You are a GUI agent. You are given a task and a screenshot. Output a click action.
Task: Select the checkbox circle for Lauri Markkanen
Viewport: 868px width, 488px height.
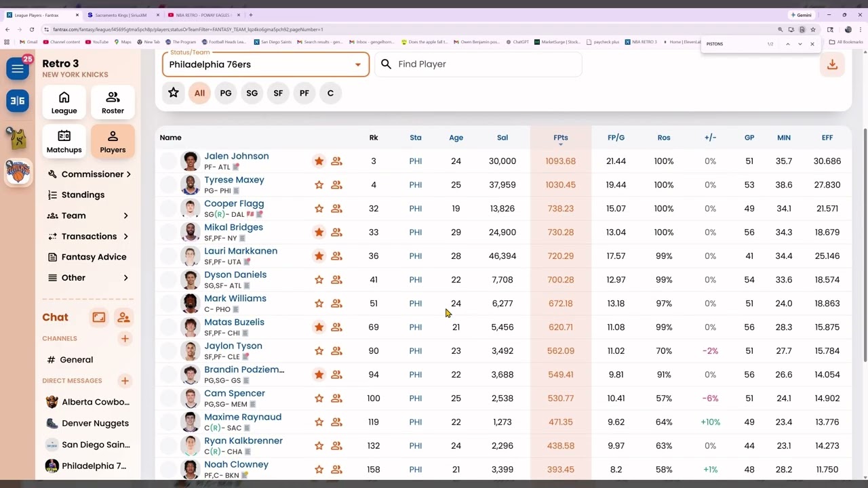[168, 256]
